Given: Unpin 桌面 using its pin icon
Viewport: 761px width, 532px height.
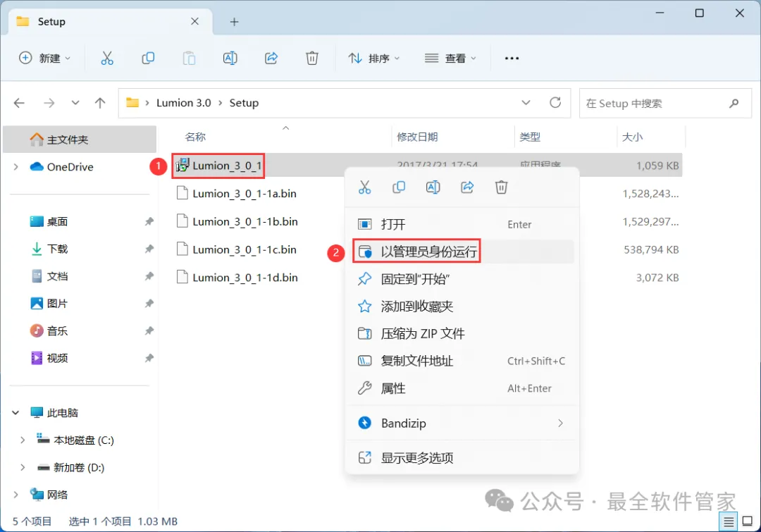Looking at the screenshot, I should click(x=149, y=222).
